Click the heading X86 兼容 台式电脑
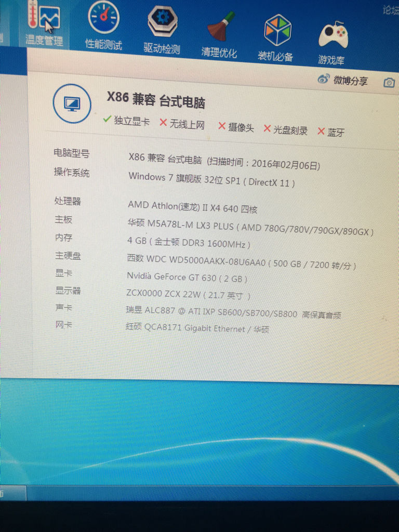The image size is (399, 532). pyautogui.click(x=156, y=99)
